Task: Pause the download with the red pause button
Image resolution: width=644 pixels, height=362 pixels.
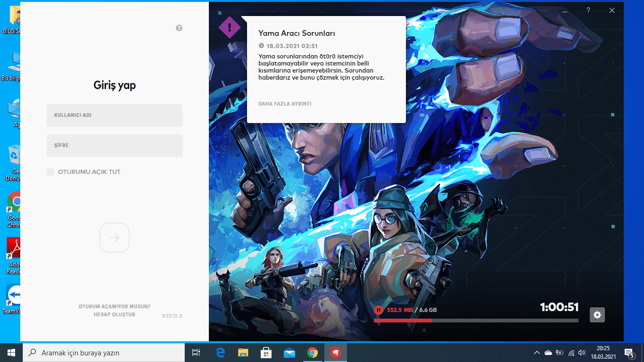Action: tap(379, 310)
